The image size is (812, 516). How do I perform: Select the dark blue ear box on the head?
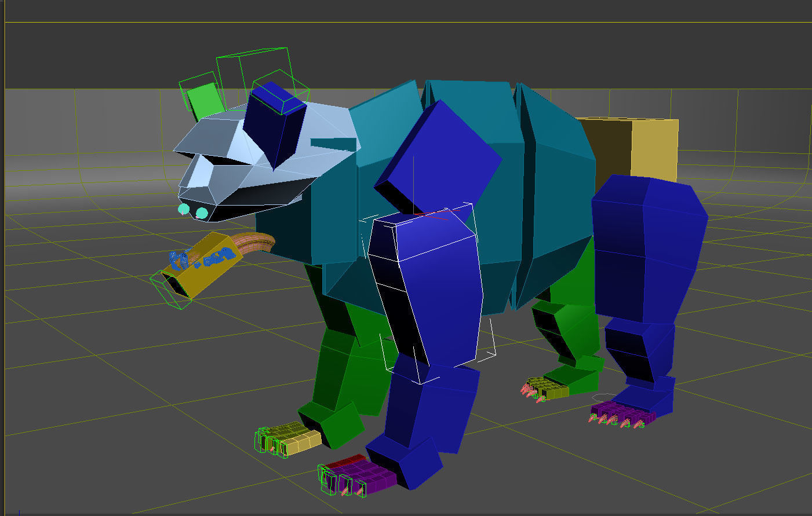(x=274, y=125)
